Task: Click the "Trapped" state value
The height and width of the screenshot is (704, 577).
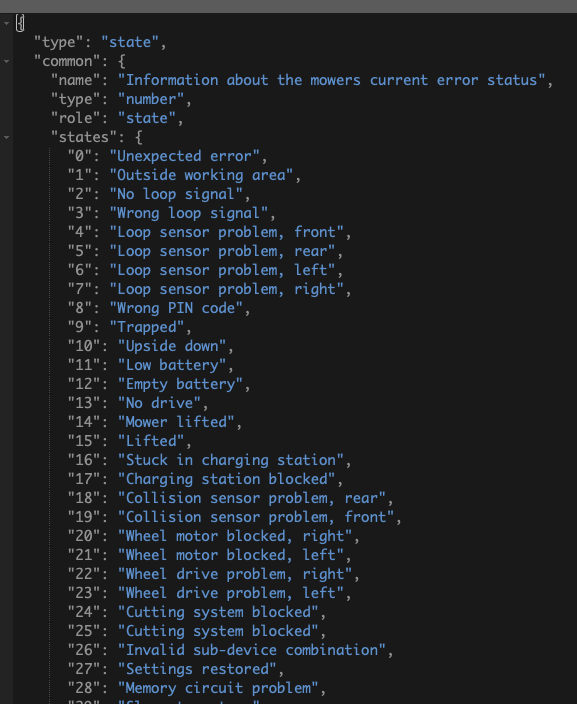Action: [147, 327]
